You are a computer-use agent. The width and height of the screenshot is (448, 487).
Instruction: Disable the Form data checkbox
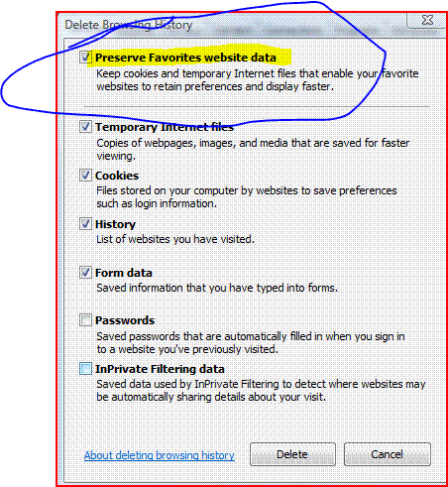click(85, 273)
